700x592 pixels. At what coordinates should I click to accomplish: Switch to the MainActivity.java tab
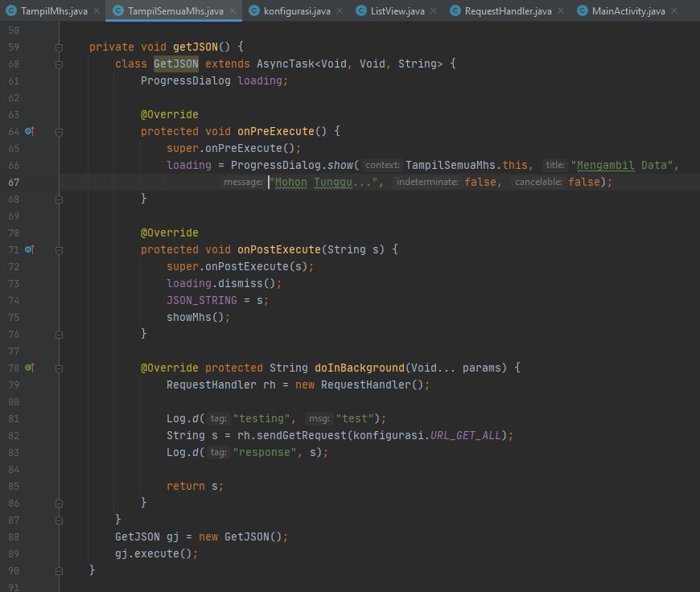pyautogui.click(x=628, y=10)
